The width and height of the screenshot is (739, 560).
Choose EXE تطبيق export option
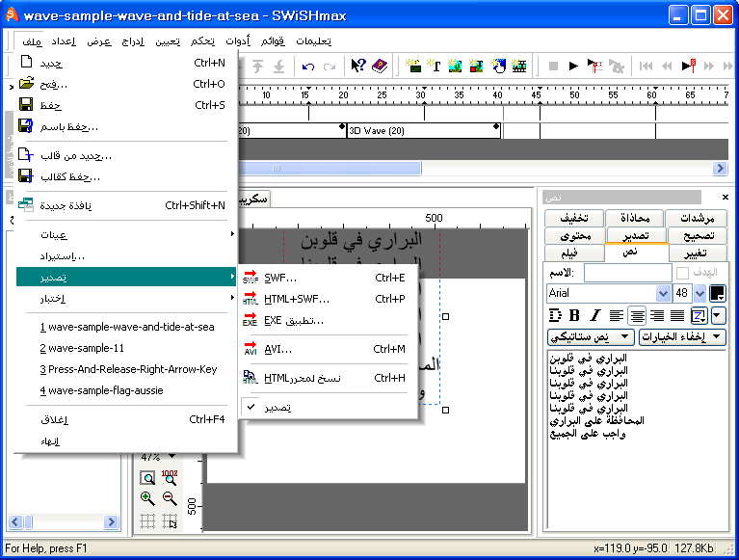tap(329, 321)
